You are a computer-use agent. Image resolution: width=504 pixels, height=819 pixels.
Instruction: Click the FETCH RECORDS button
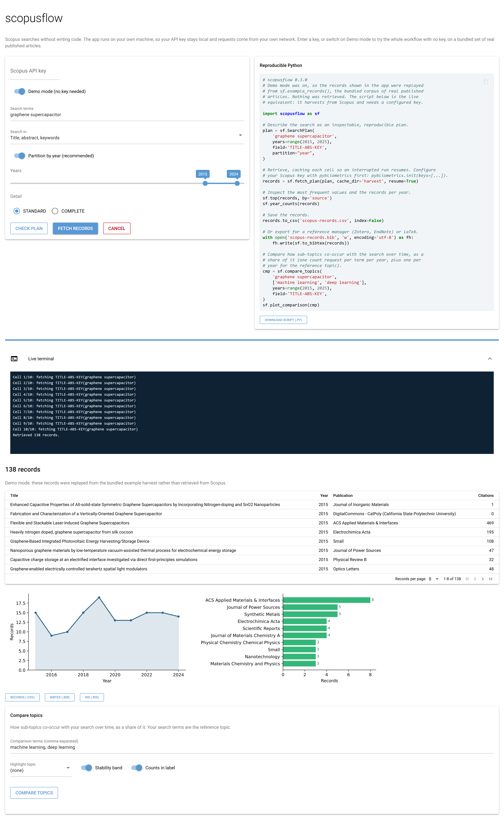point(75,229)
